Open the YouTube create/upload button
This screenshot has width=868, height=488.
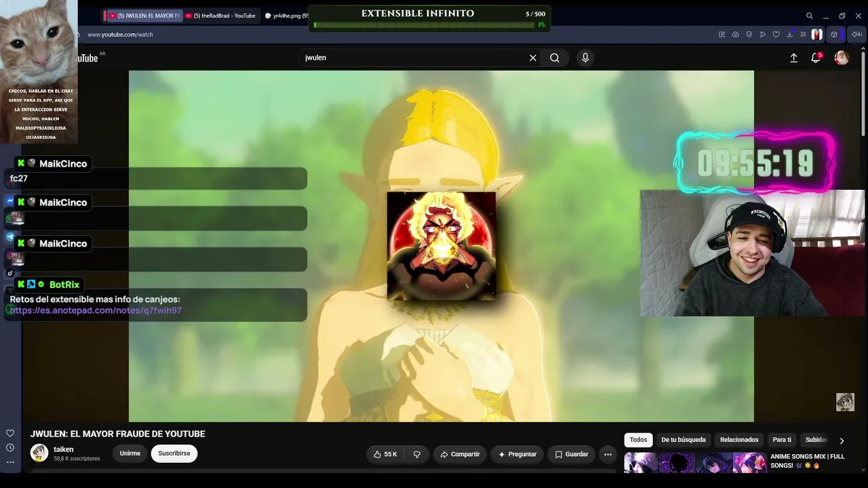[793, 58]
